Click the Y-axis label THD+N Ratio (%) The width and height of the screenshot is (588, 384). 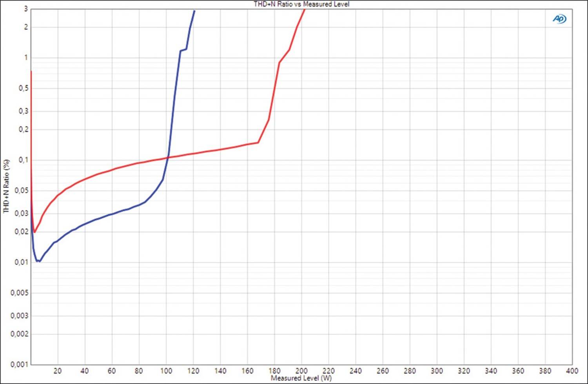click(x=6, y=186)
